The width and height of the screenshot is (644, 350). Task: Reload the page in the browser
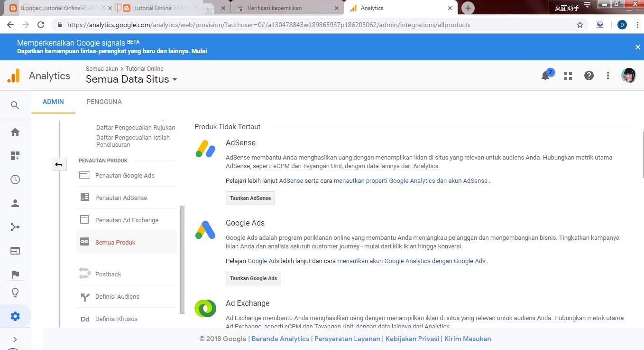tap(41, 25)
